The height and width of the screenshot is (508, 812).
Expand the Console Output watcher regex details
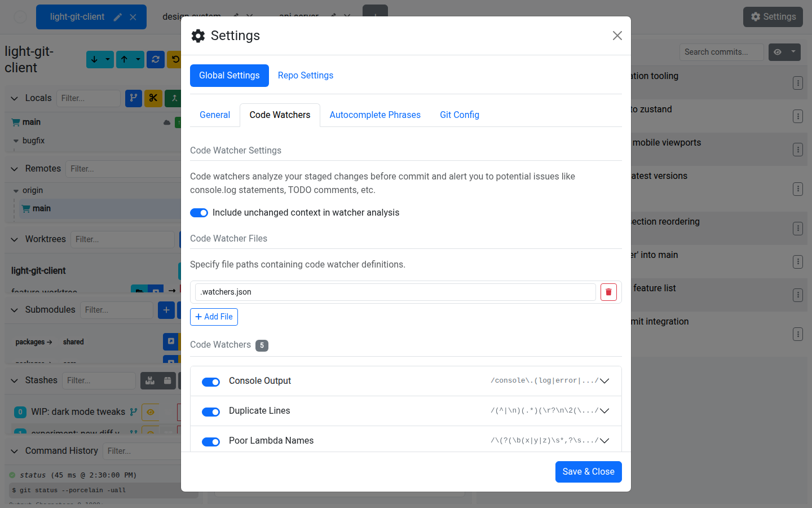(x=604, y=382)
